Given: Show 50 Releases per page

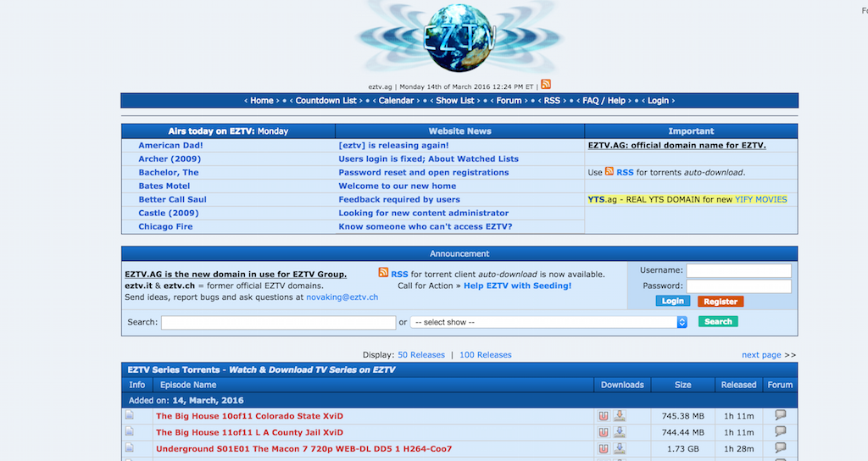Looking at the screenshot, I should click(421, 355).
